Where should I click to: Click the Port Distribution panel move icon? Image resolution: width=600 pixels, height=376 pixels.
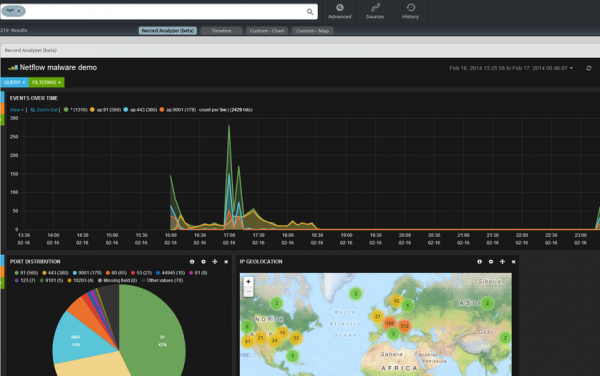(215, 262)
